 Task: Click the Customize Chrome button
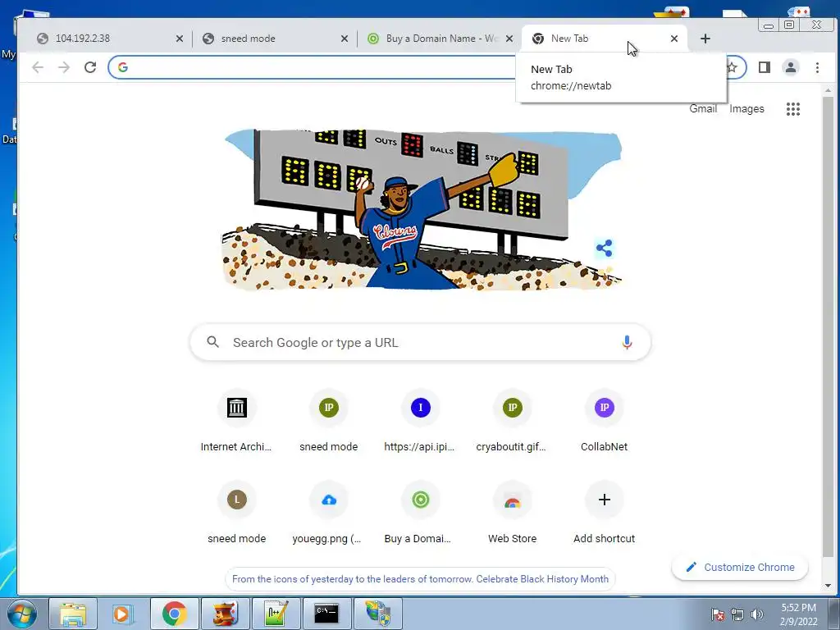coord(740,568)
